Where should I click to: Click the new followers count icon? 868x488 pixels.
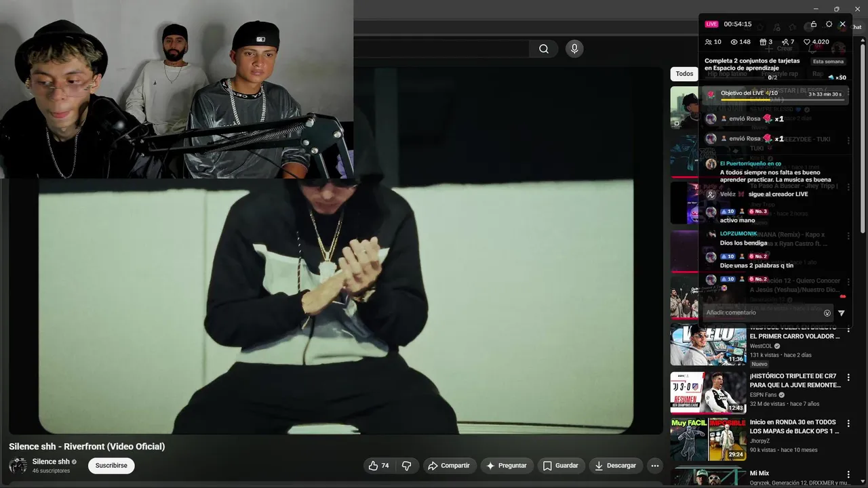point(788,42)
